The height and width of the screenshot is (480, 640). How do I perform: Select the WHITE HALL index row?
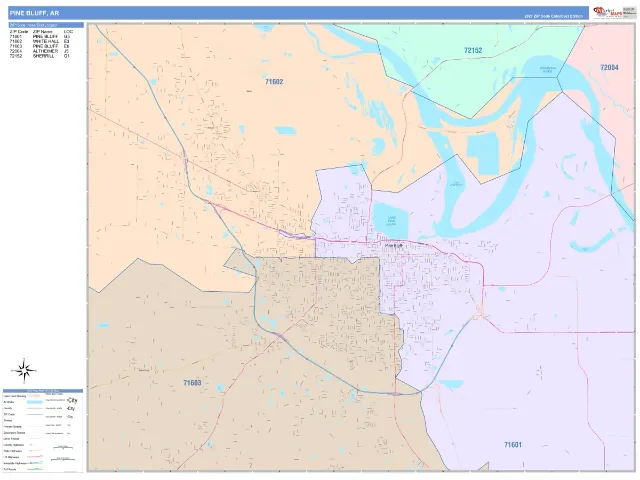pyautogui.click(x=40, y=41)
